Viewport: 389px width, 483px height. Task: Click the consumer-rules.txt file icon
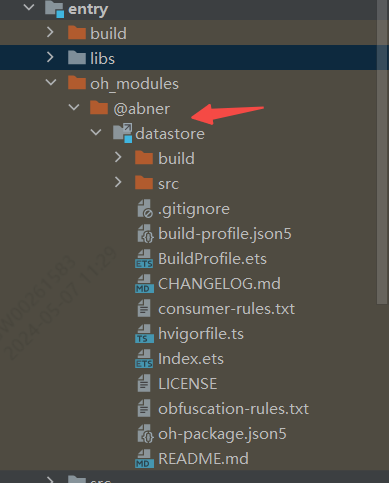(x=144, y=308)
